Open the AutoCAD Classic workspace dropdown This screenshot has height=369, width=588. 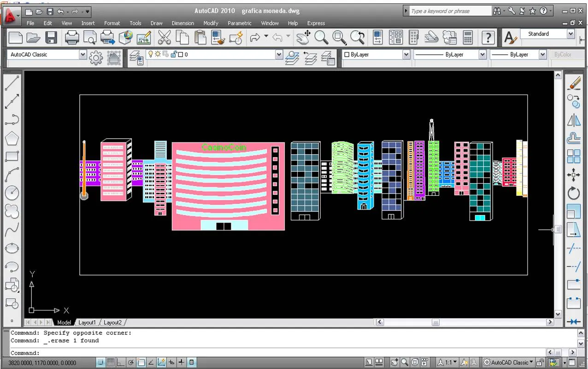tap(47, 54)
